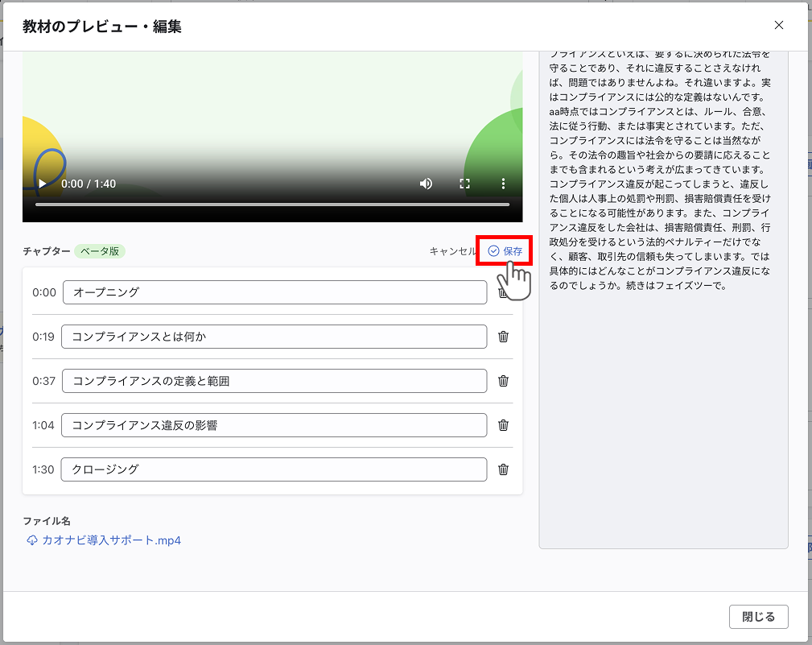The image size is (812, 645).
Task: Delete the コンプライアンスの定義と範囲 chapter
Action: coord(504,381)
